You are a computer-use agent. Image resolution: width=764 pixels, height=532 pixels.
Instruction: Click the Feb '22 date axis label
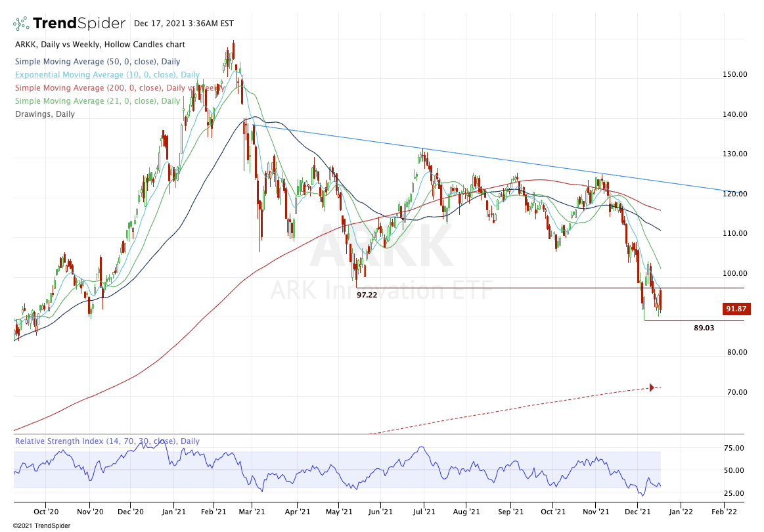pos(724,512)
